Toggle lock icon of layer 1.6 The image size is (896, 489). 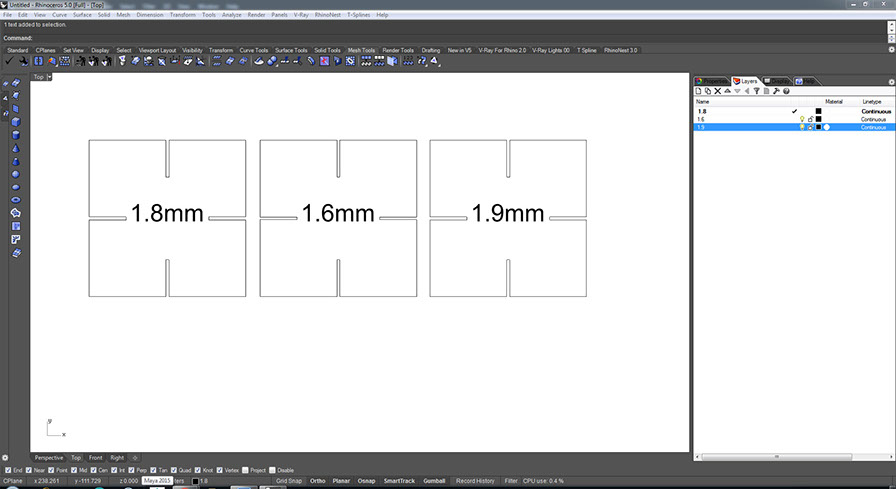tap(810, 119)
